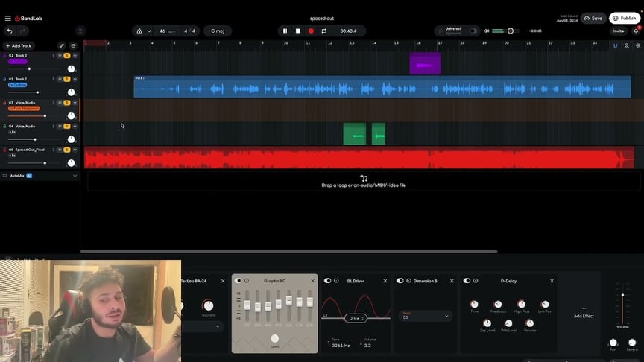
Task: Pause playback
Action: [285, 31]
